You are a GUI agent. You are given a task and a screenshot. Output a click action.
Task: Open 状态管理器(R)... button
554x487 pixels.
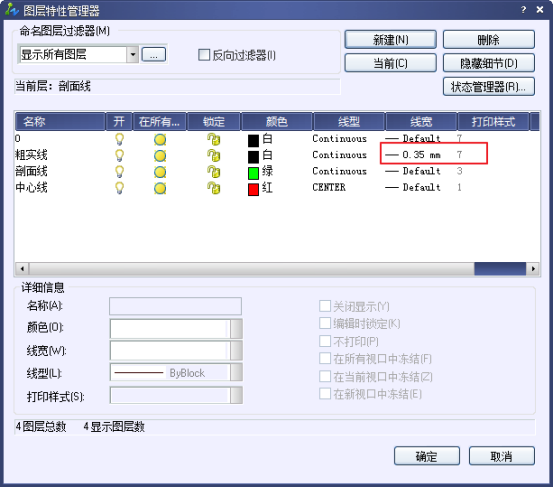click(489, 87)
